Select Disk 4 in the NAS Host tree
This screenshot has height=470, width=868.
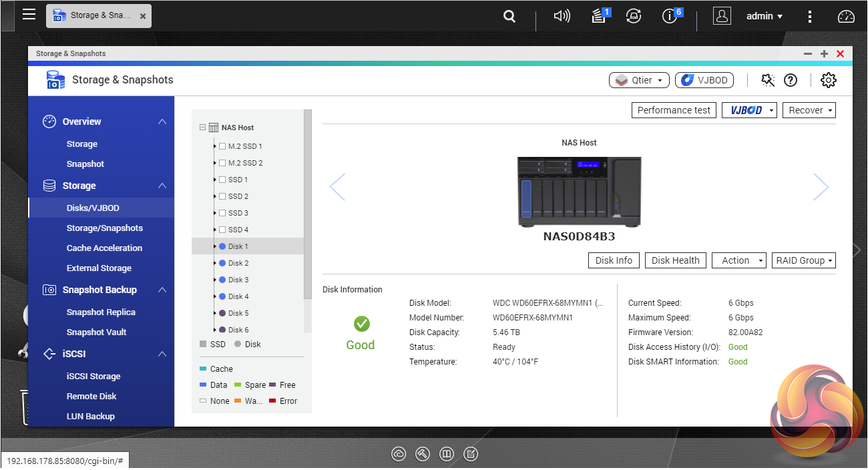(238, 296)
